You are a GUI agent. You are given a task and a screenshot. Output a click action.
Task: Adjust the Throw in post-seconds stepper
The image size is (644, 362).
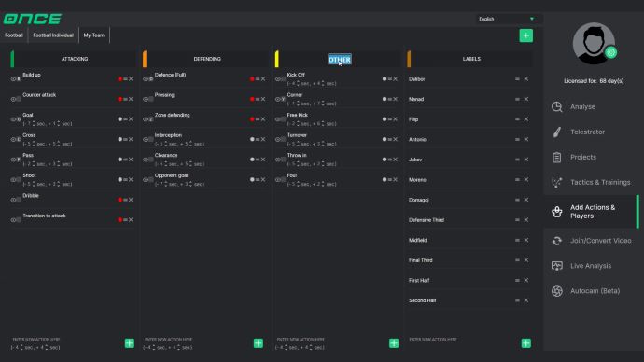pyautogui.click(x=323, y=164)
